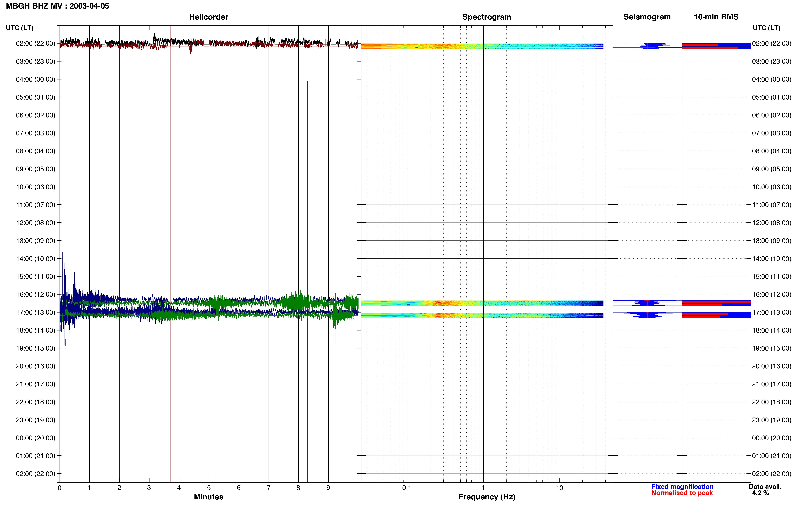812x508 pixels.
Task: Click the left "15:00 (11:00)" time label
Action: point(35,276)
